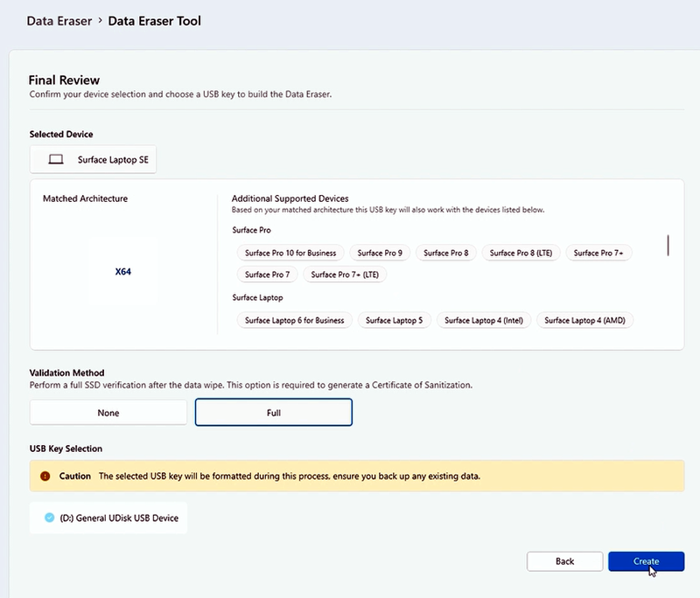The image size is (700, 598).
Task: Open Data Eraser from the breadcrumb trail
Action: [x=58, y=20]
